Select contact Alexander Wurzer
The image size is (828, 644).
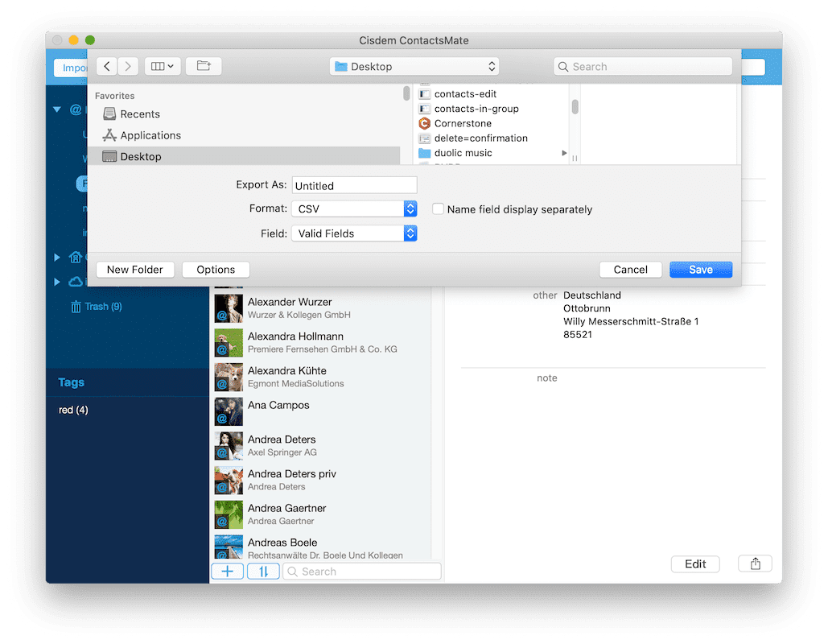tap(322, 308)
